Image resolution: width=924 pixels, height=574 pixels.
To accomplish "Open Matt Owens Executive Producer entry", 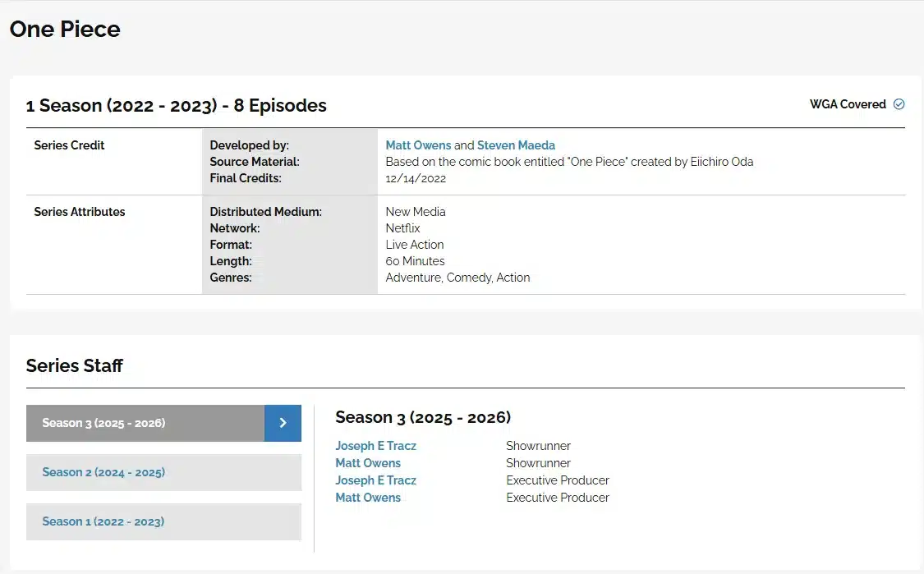I will [368, 498].
